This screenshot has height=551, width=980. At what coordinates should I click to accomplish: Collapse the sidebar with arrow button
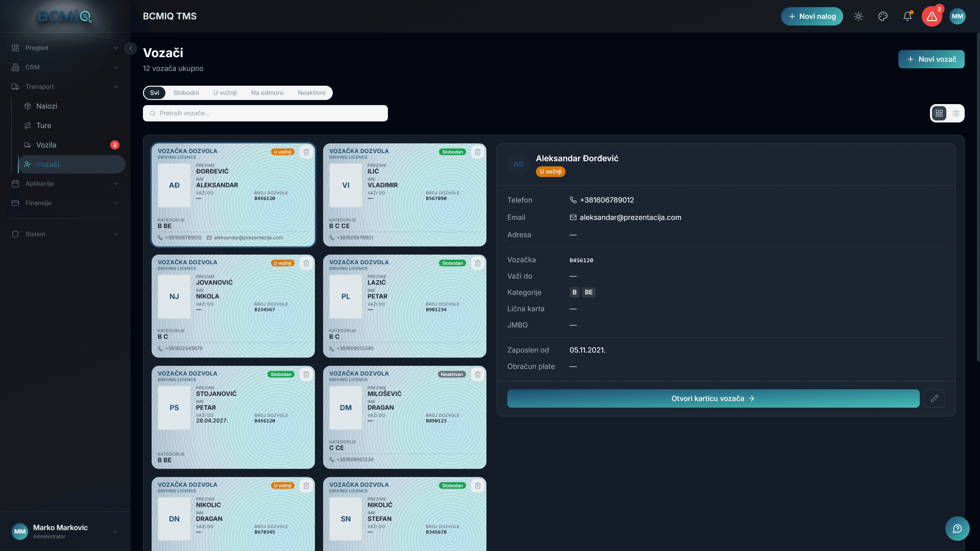tap(130, 48)
